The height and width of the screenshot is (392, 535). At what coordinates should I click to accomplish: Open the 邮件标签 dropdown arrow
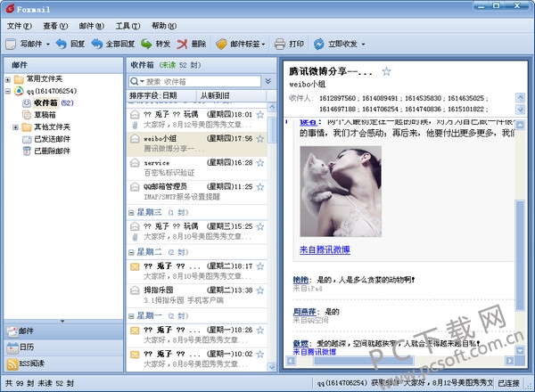coord(263,45)
